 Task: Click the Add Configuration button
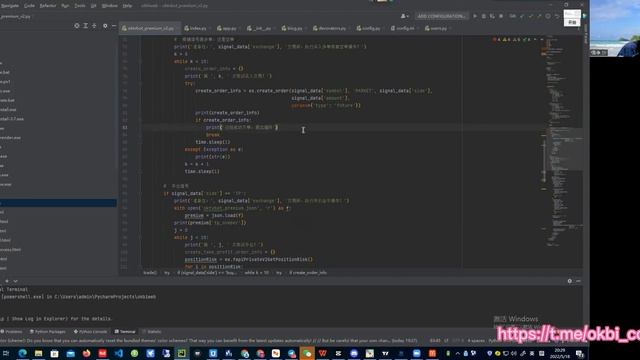click(x=441, y=16)
